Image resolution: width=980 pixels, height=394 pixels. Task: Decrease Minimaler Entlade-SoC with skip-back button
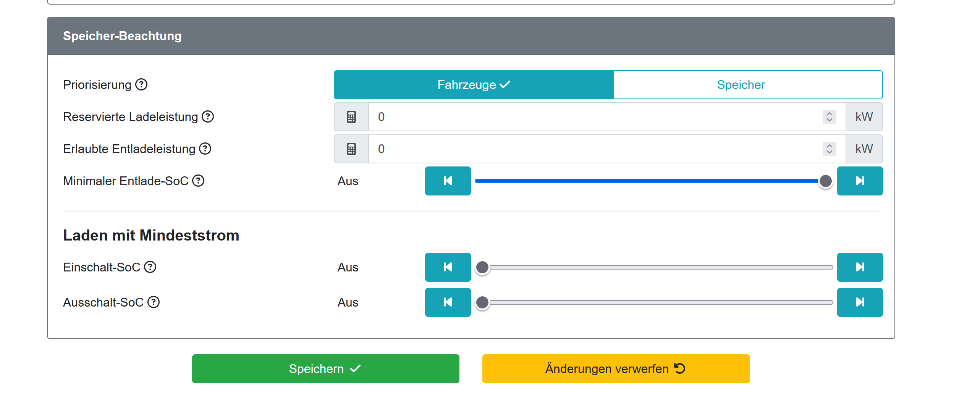[x=448, y=181]
